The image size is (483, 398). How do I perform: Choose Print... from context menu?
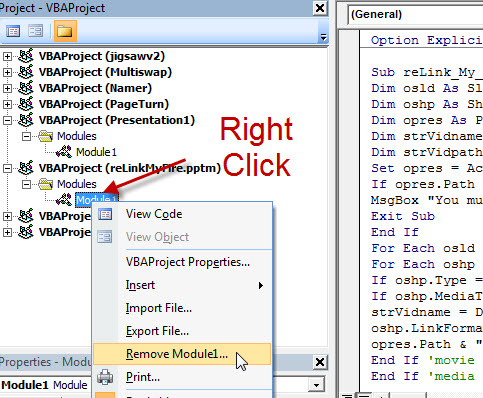(182, 377)
